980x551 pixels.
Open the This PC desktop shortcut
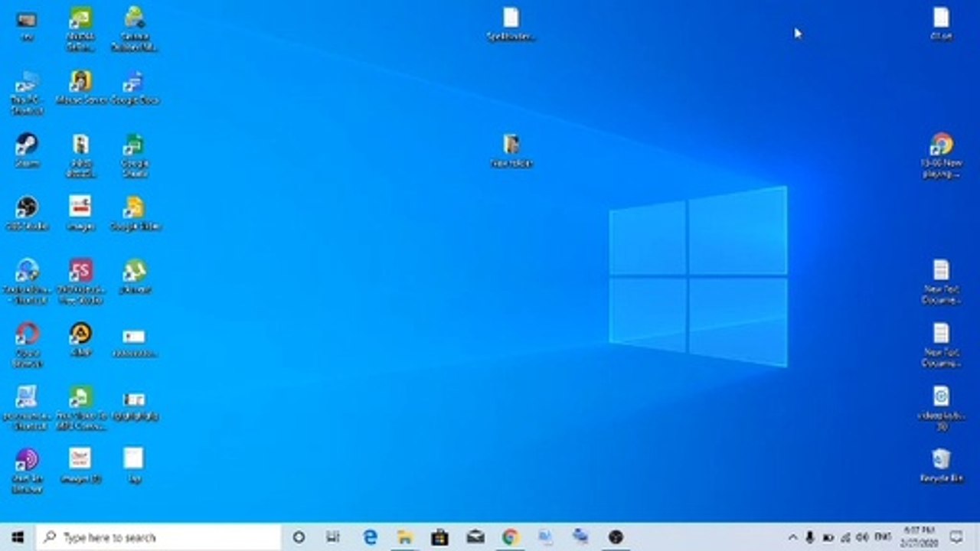27,92
